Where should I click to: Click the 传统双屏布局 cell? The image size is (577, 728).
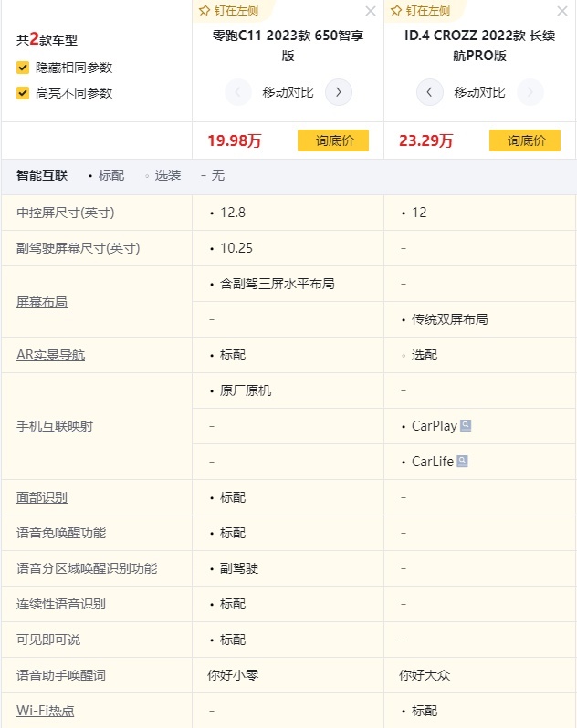(450, 319)
